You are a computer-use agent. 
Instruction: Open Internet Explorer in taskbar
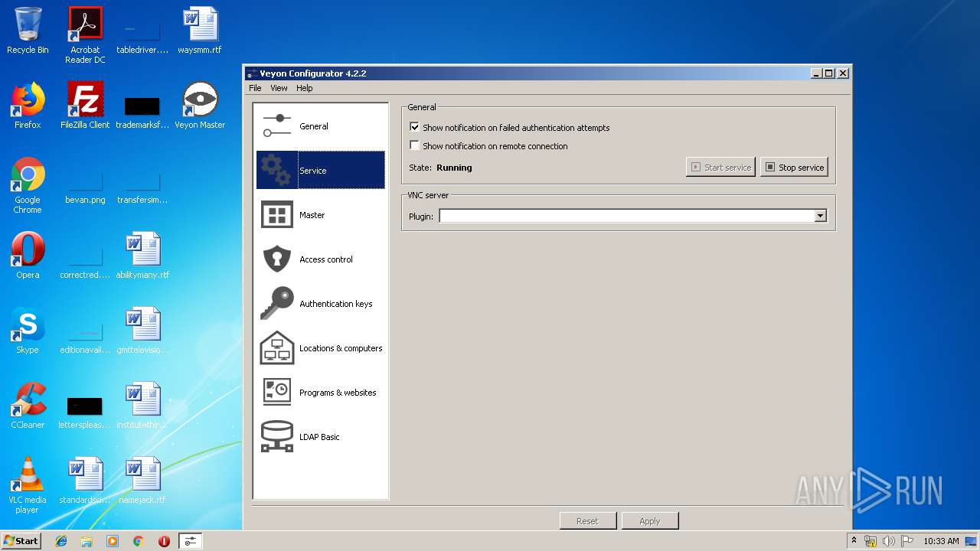61,541
